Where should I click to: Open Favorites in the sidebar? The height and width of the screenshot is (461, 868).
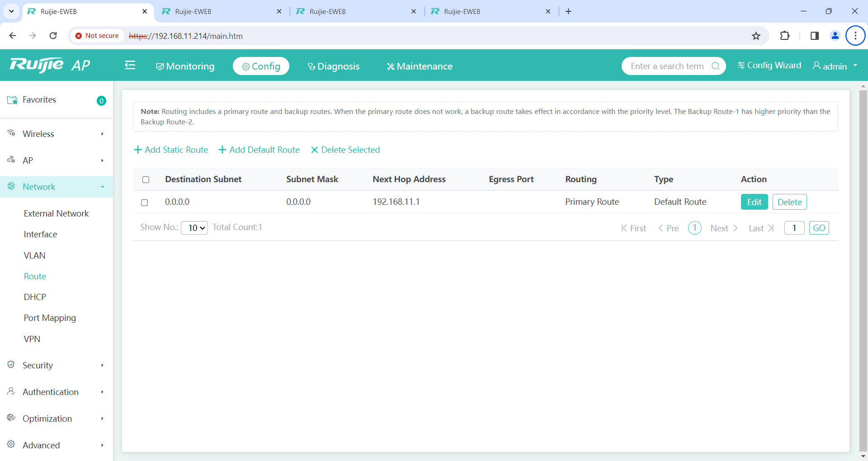click(39, 100)
